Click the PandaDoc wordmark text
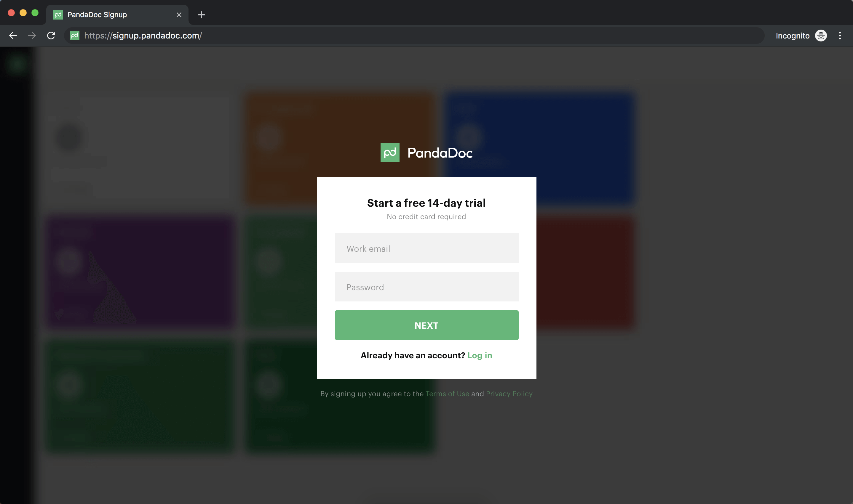Image resolution: width=853 pixels, height=504 pixels. [x=440, y=153]
